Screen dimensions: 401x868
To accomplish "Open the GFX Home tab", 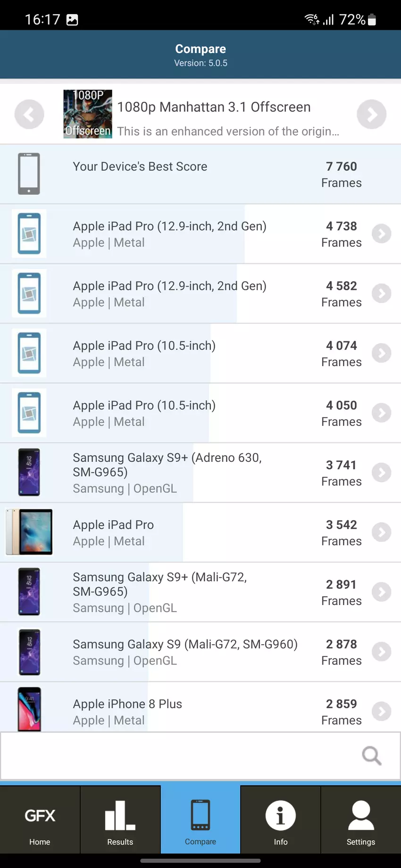I will tap(40, 820).
